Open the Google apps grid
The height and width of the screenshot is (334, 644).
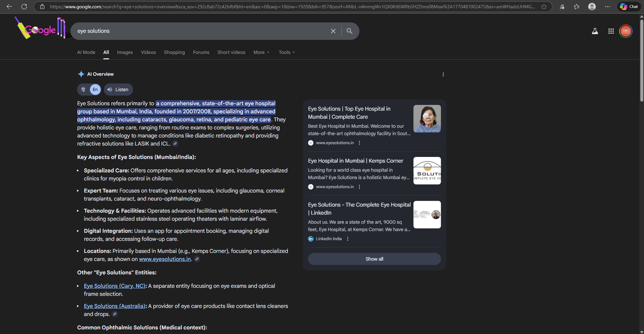click(x=611, y=31)
